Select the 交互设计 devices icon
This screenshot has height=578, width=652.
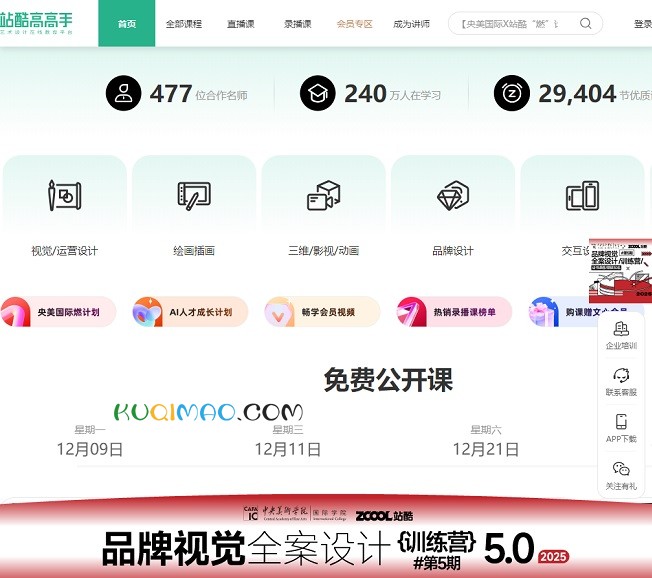point(583,195)
